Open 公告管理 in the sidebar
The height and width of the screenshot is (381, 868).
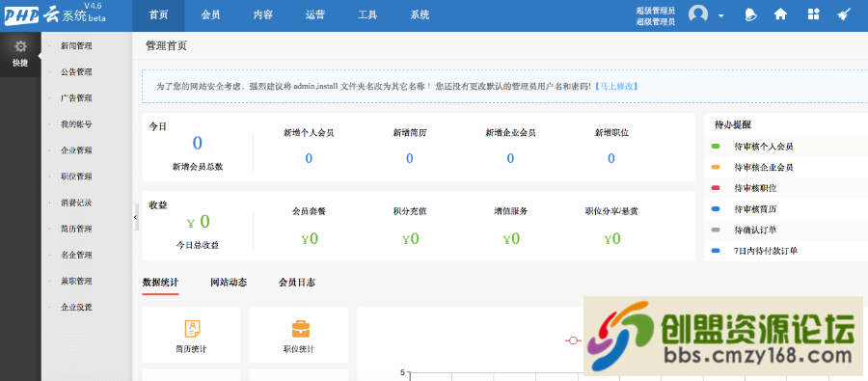pyautogui.click(x=76, y=72)
